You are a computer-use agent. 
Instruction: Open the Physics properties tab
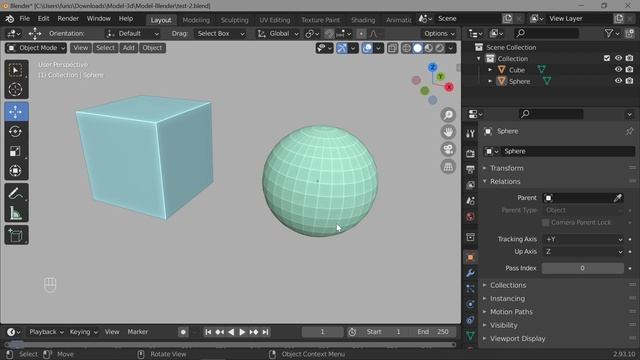[x=470, y=304]
